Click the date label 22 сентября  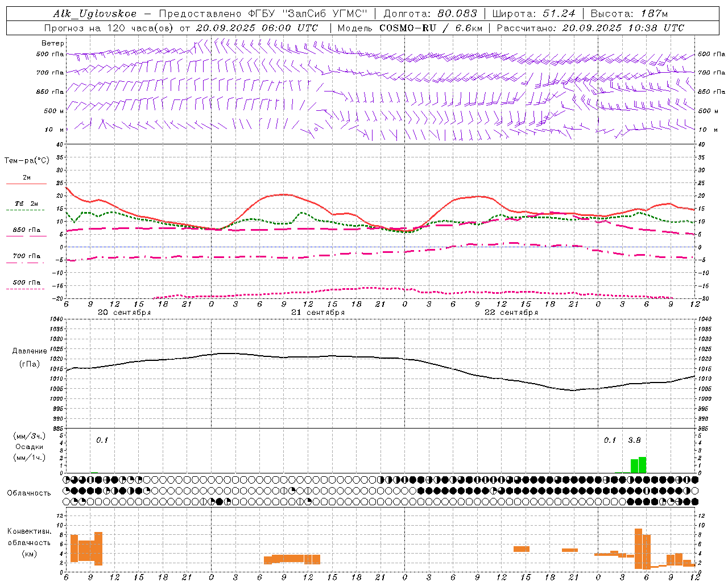click(x=511, y=313)
